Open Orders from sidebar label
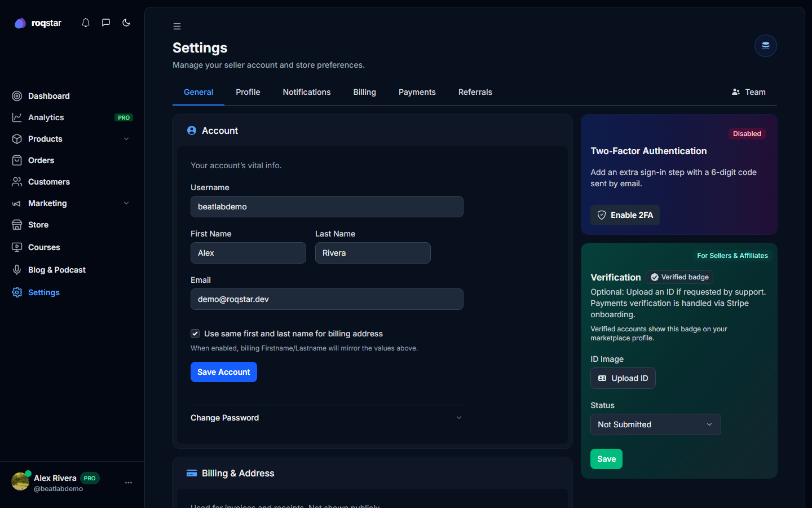 click(41, 160)
